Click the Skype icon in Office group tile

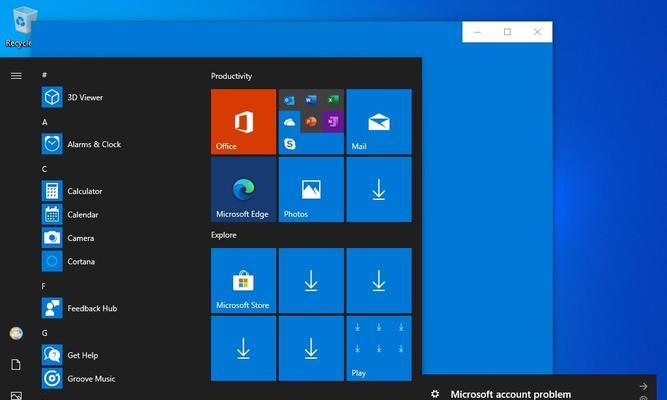290,143
